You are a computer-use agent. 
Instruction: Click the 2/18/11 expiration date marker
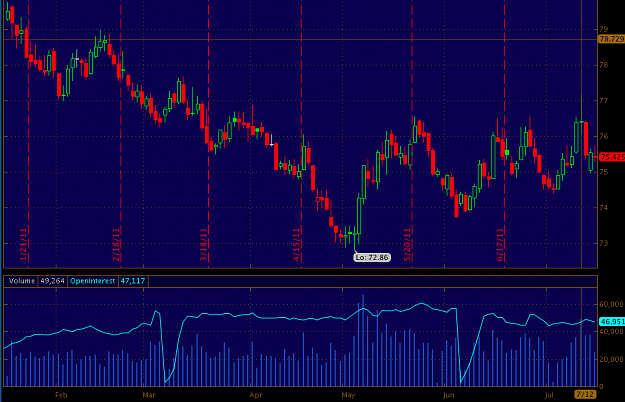point(116,245)
